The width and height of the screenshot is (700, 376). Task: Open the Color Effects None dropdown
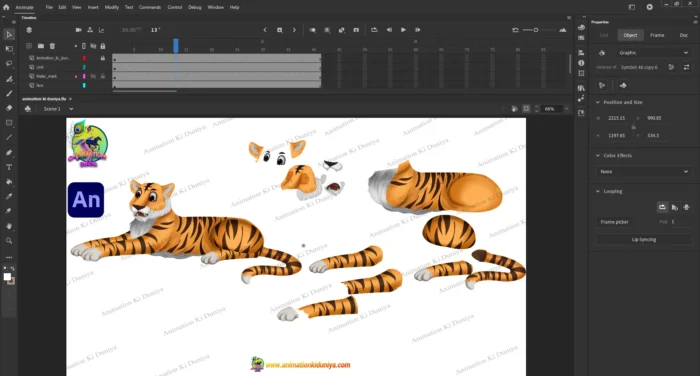[x=644, y=171]
